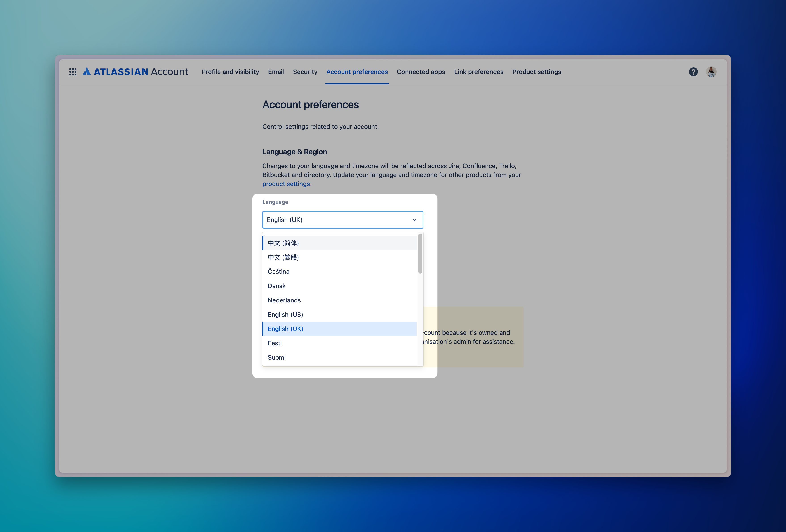This screenshot has height=532, width=786.
Task: Go to Connected apps
Action: (x=421, y=71)
